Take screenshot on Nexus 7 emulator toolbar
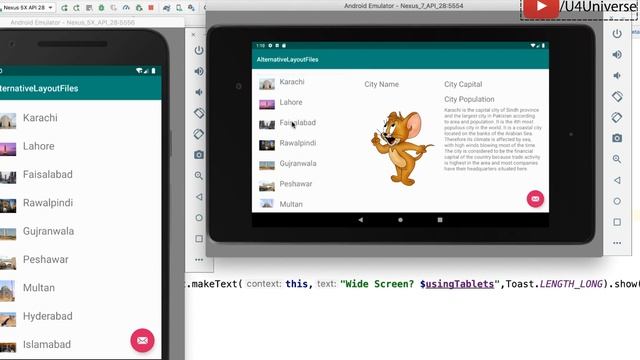Image resolution: width=640 pixels, height=360 pixels. point(617,138)
